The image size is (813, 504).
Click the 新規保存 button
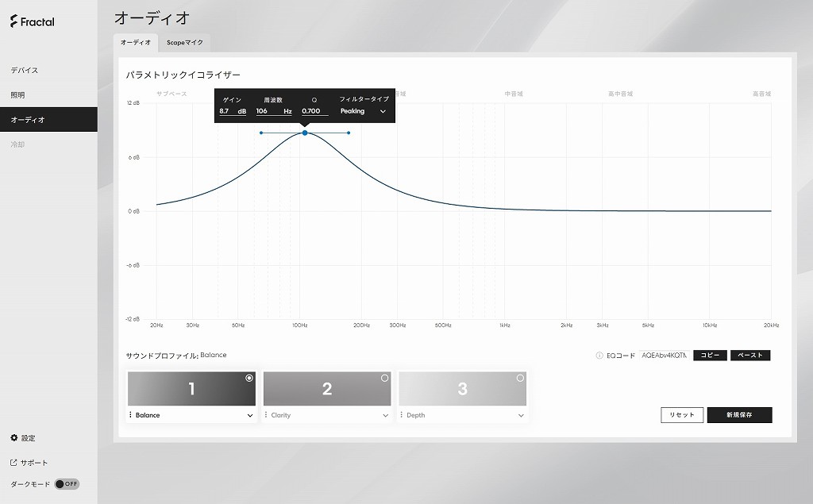pyautogui.click(x=739, y=415)
